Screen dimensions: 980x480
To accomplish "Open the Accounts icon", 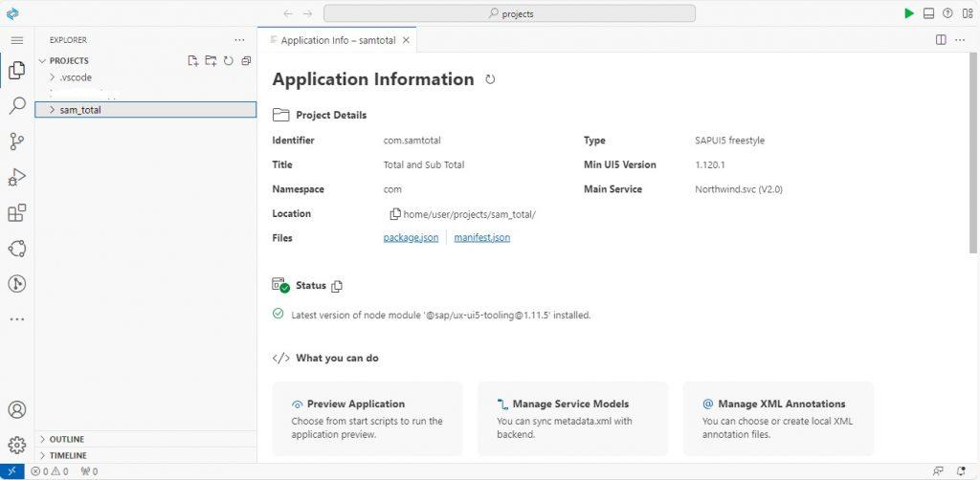I will pos(17,410).
